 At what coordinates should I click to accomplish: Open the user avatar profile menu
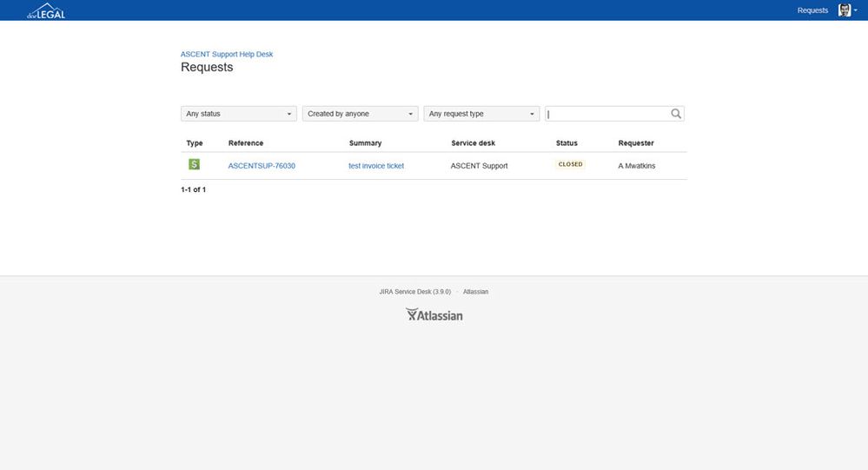pos(847,10)
